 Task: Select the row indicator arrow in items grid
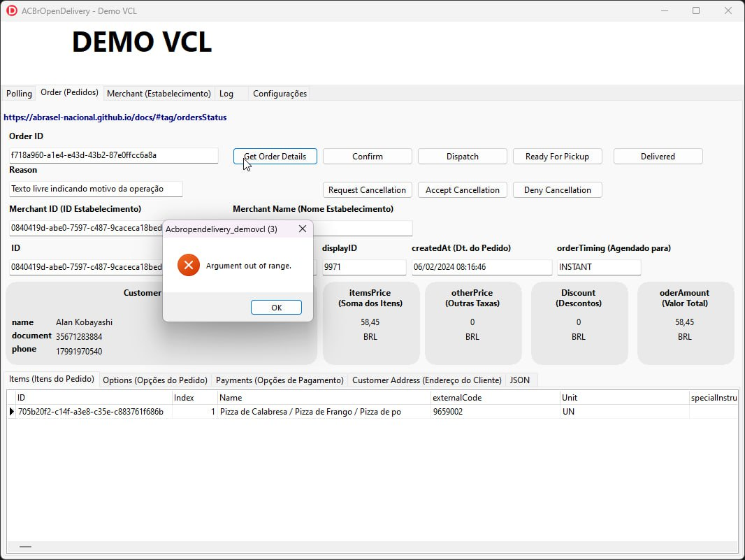11,412
